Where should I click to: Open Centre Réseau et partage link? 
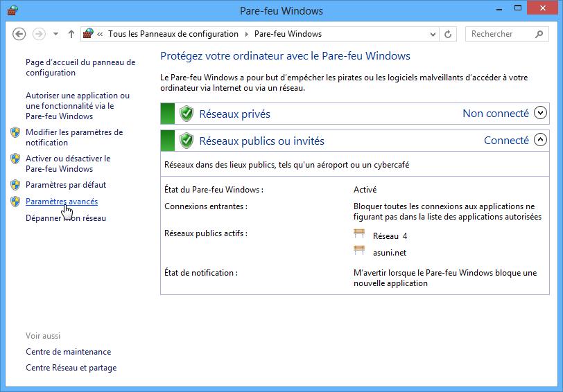tap(71, 368)
